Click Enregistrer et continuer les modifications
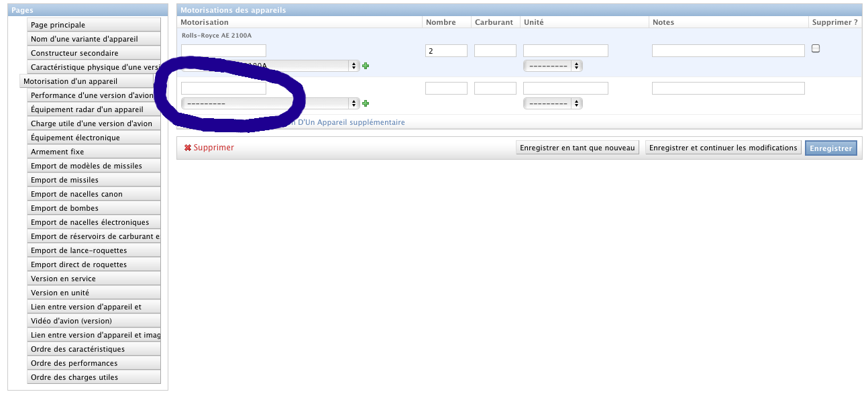This screenshot has height=396, width=868. click(x=723, y=148)
